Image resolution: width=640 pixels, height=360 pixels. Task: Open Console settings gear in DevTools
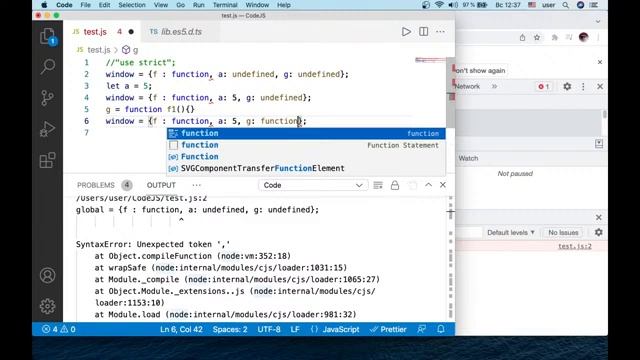click(x=598, y=232)
